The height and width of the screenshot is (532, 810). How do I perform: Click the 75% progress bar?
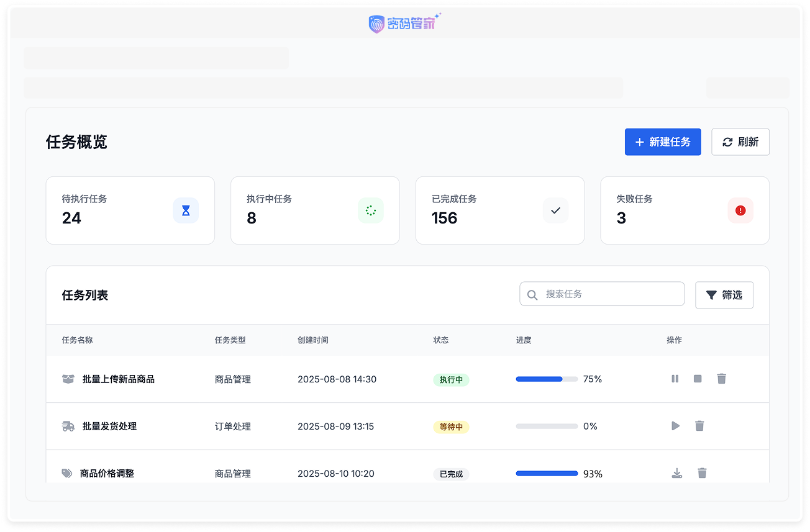547,379
